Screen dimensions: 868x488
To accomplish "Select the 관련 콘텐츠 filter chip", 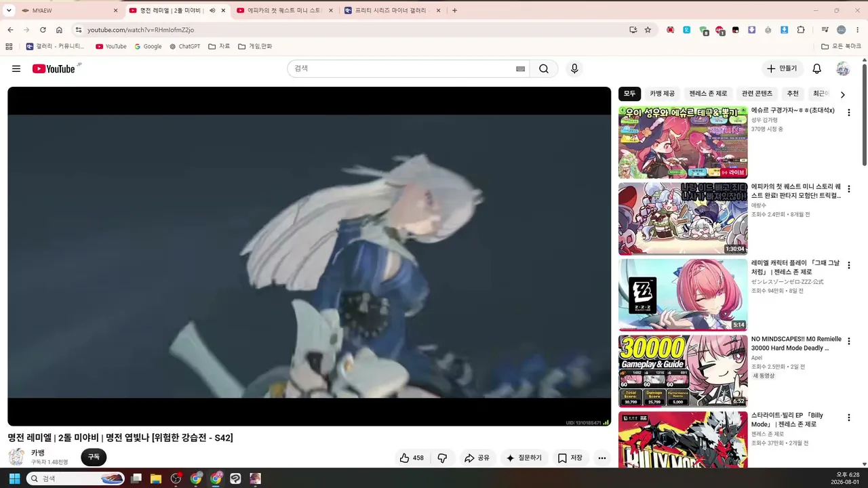I will pos(757,94).
